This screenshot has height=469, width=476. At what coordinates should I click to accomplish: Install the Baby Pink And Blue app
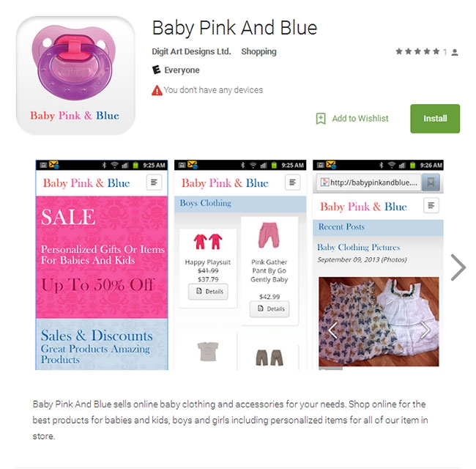click(x=435, y=119)
